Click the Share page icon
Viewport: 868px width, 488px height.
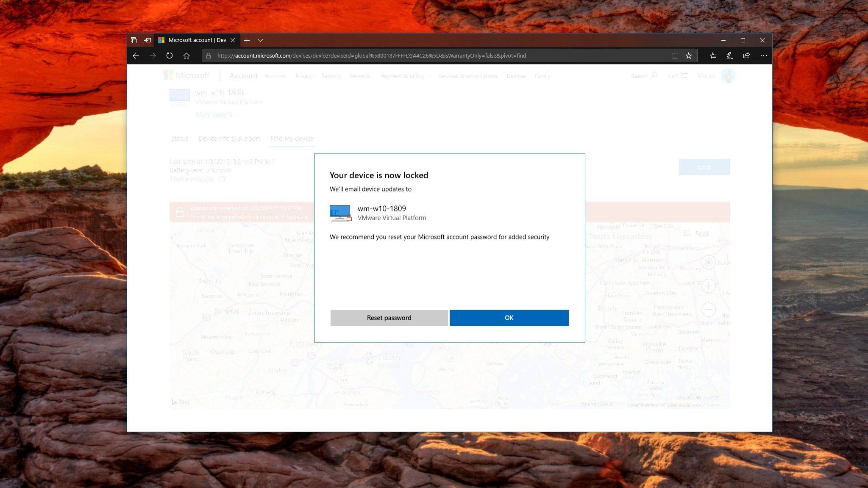(746, 55)
